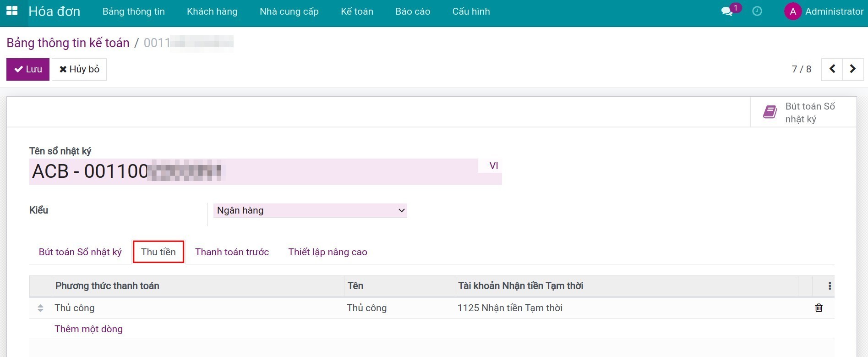868x357 pixels.
Task: Delete the Thủ công payment line
Action: click(x=819, y=308)
